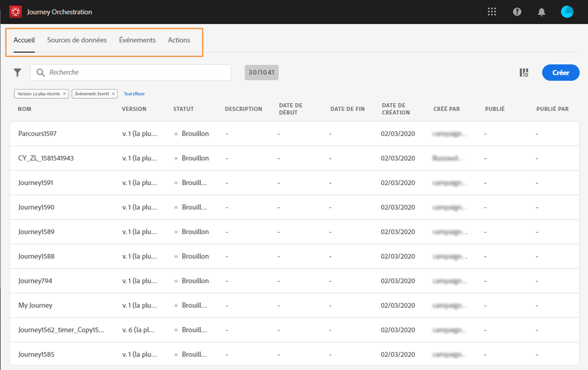Sort by the NOM column header

24,109
